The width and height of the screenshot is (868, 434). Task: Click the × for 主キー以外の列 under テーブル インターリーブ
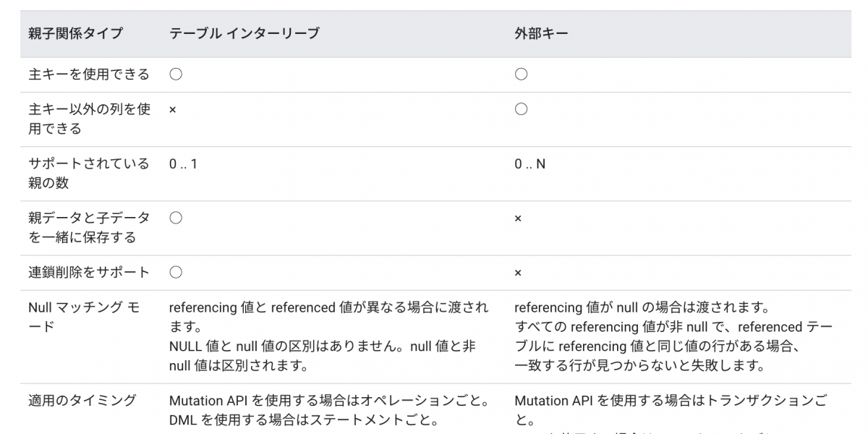click(173, 110)
